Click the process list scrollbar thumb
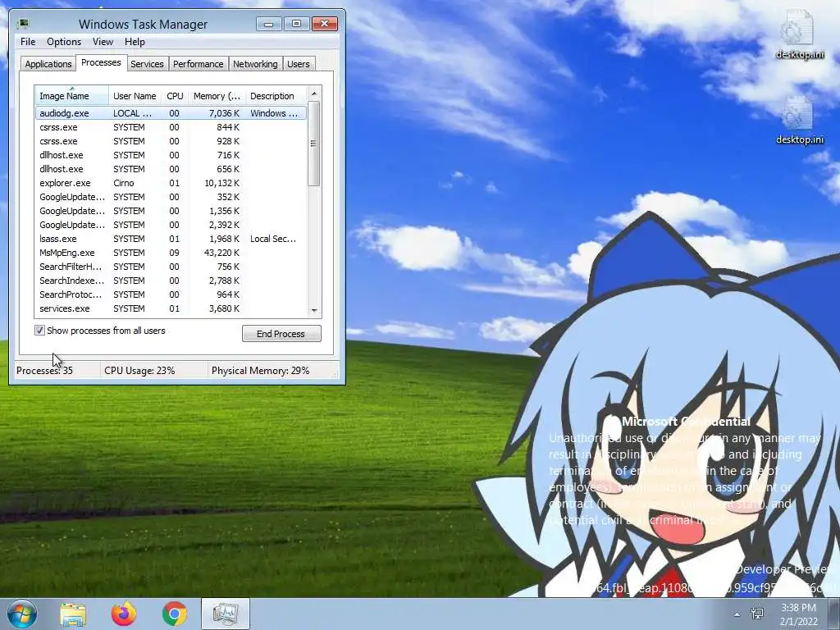This screenshot has width=840, height=630. [x=314, y=144]
